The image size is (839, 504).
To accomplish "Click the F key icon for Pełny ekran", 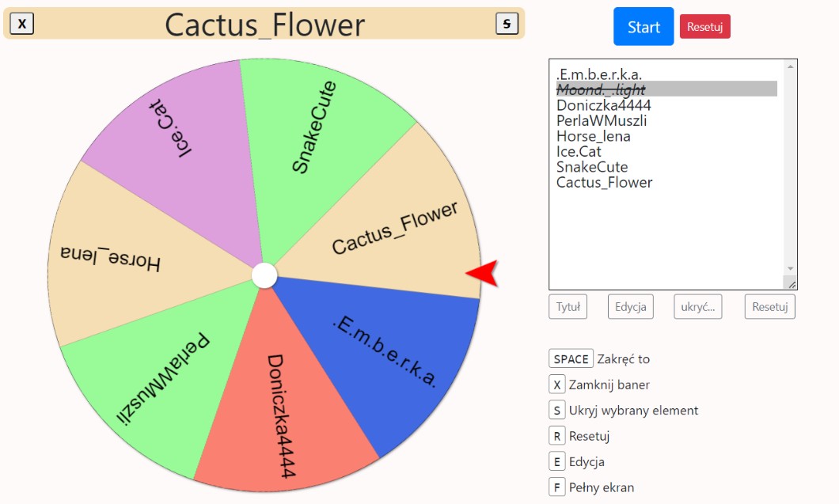I will (557, 487).
